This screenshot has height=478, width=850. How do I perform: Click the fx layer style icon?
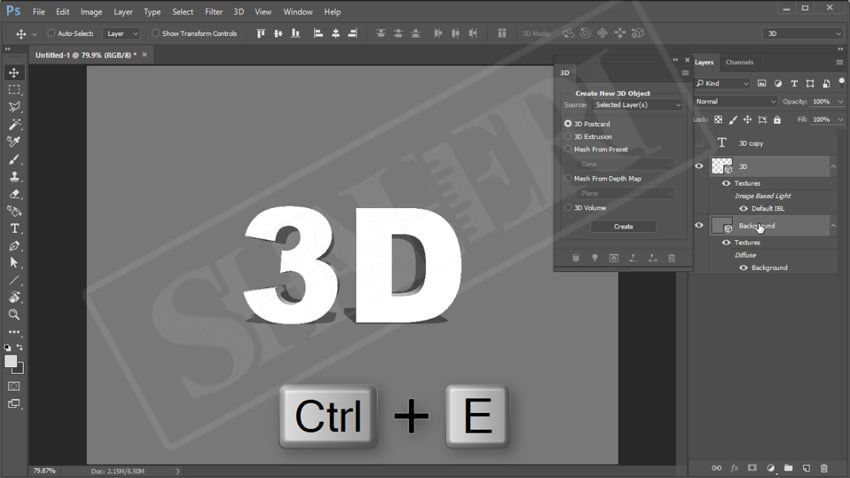tap(734, 467)
